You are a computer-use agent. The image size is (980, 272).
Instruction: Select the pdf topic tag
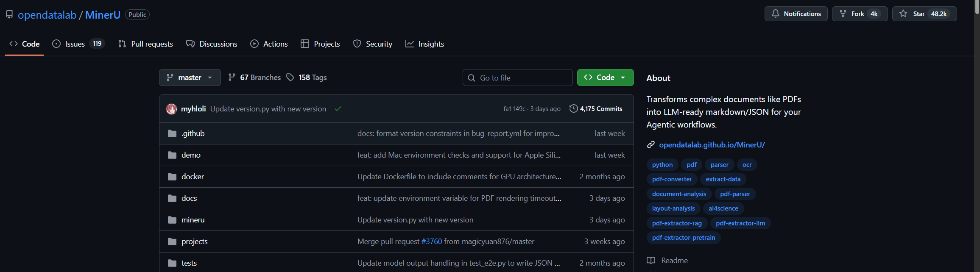click(692, 165)
